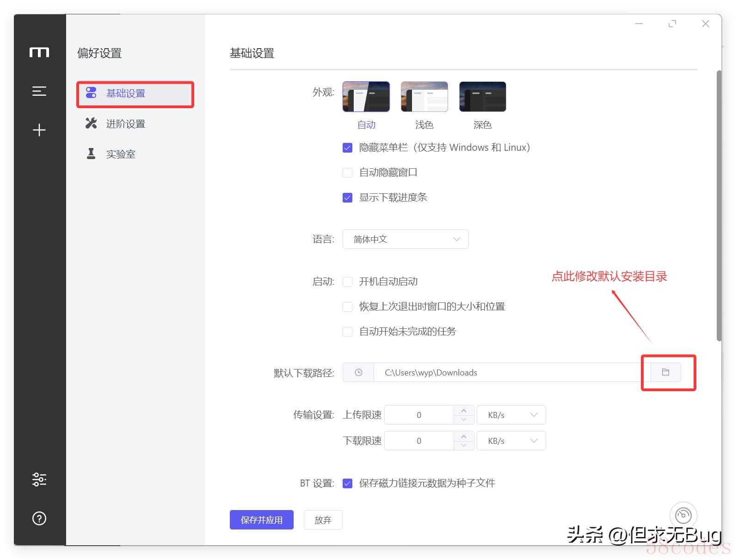Click the 保存并应用 save and apply button
Viewport: 738px width, 560px height.
coord(261,520)
